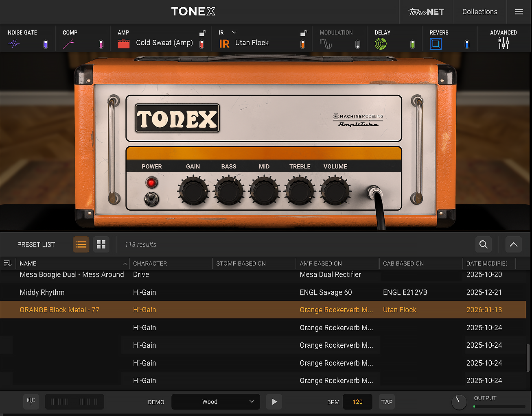Adjust the TREBLE knob on the amp
The width and height of the screenshot is (532, 416).
coord(300,191)
